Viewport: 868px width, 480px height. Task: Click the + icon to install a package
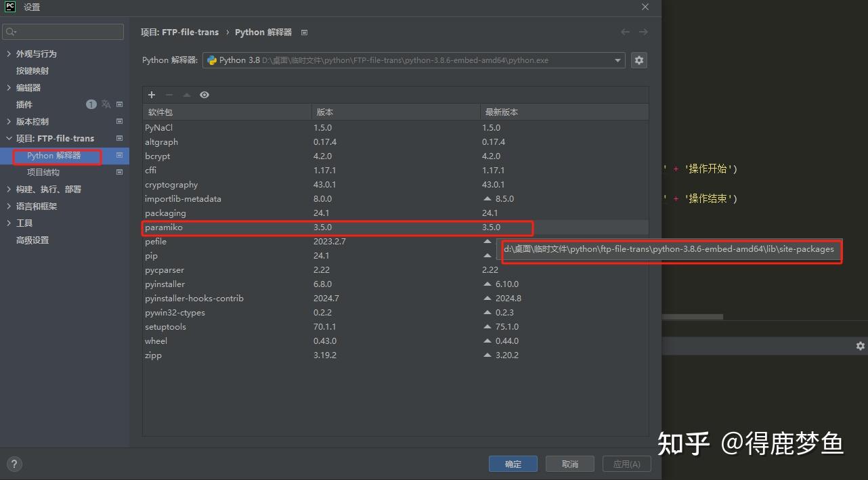(151, 95)
